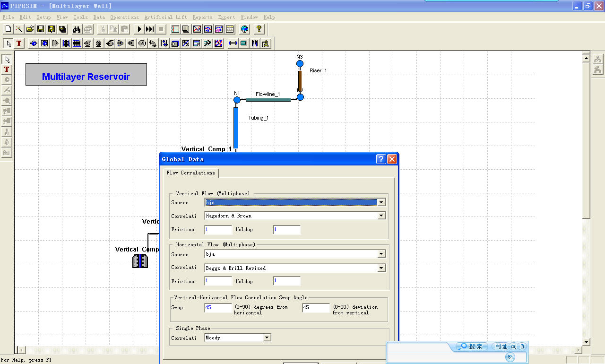Viewport: 605px width, 364px height.
Task: Select the circled W equipment tool
Action: [142, 43]
